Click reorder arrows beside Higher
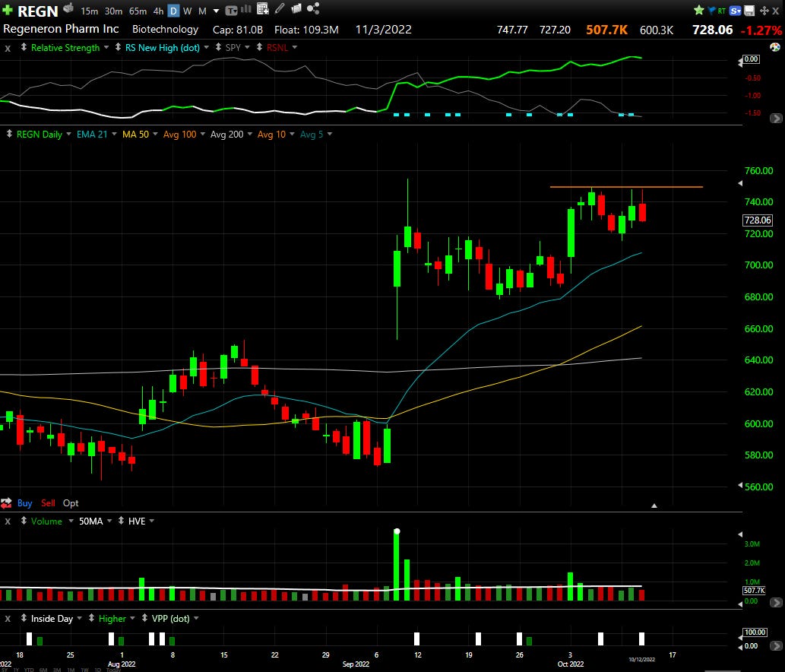The image size is (785, 672). (91, 618)
